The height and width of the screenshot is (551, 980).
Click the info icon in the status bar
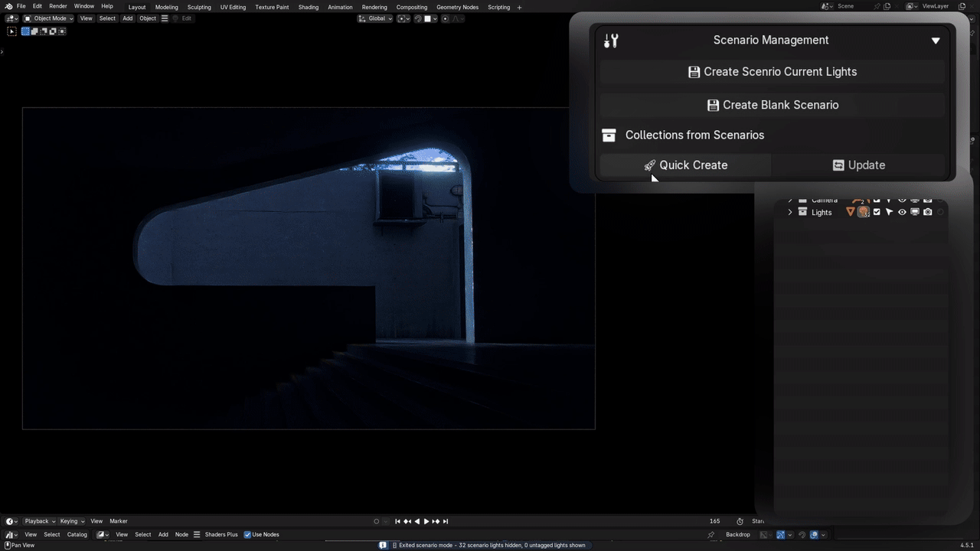pos(383,546)
